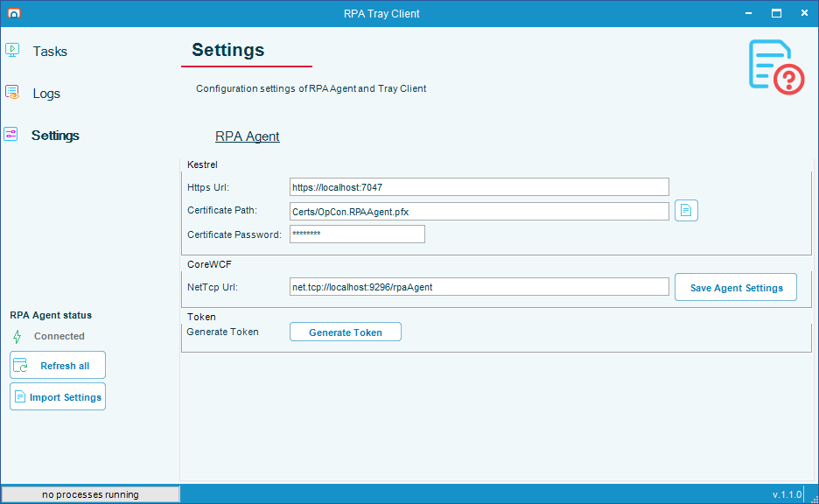Viewport: 819px width, 504px height.
Task: Open the Logs section
Action: (46, 94)
